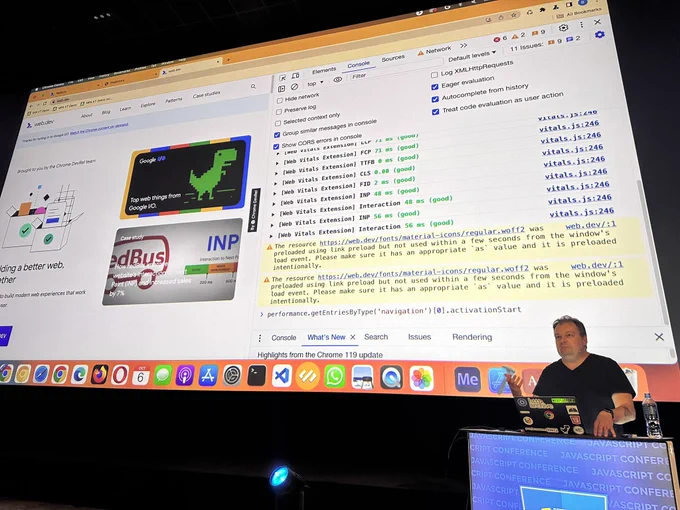Open Photos from the dock
Viewport: 680px width, 510px height.
click(x=421, y=378)
